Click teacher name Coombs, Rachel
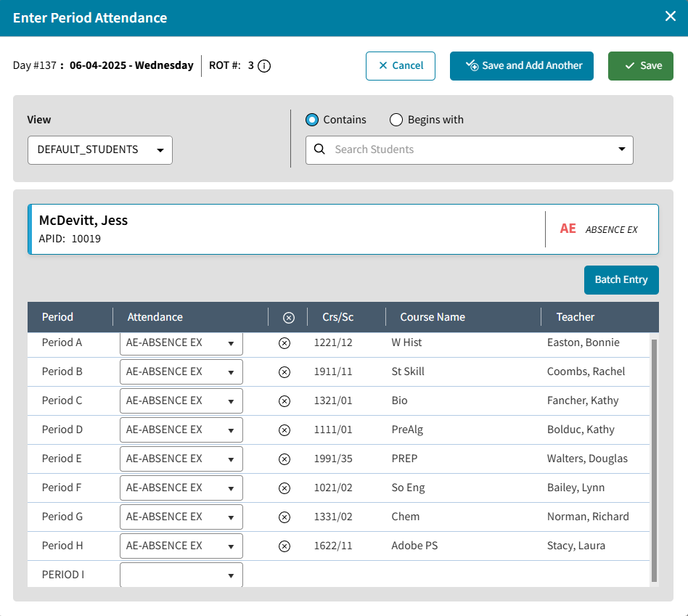 [x=586, y=371]
